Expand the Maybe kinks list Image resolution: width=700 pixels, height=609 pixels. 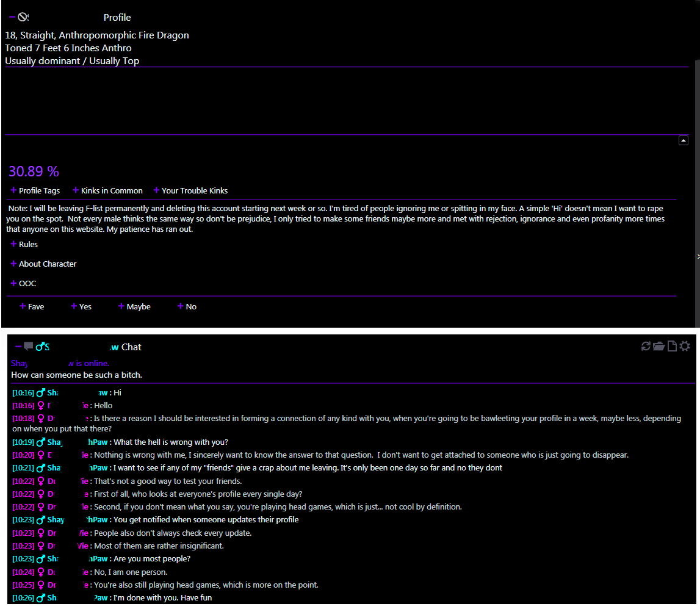(x=134, y=307)
